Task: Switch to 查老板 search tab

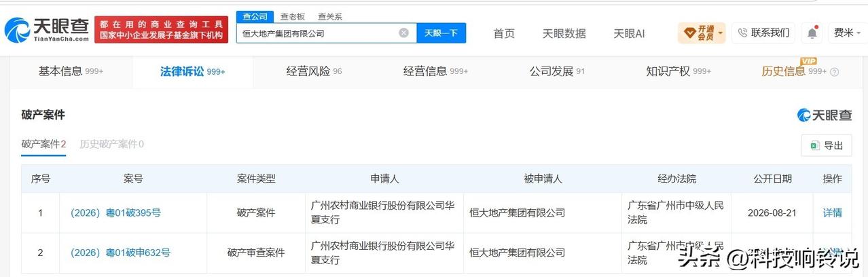Action: tap(293, 16)
